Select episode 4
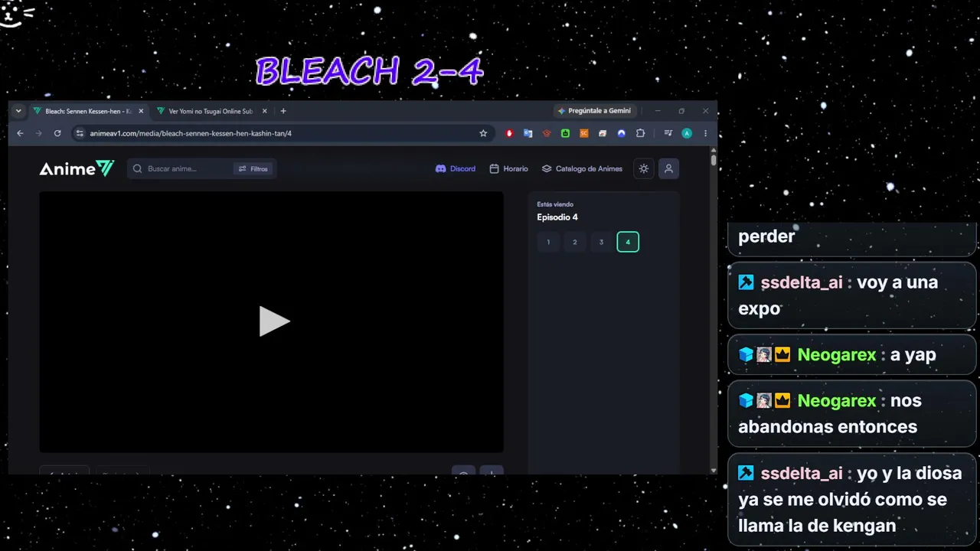The height and width of the screenshot is (551, 980). click(x=628, y=243)
